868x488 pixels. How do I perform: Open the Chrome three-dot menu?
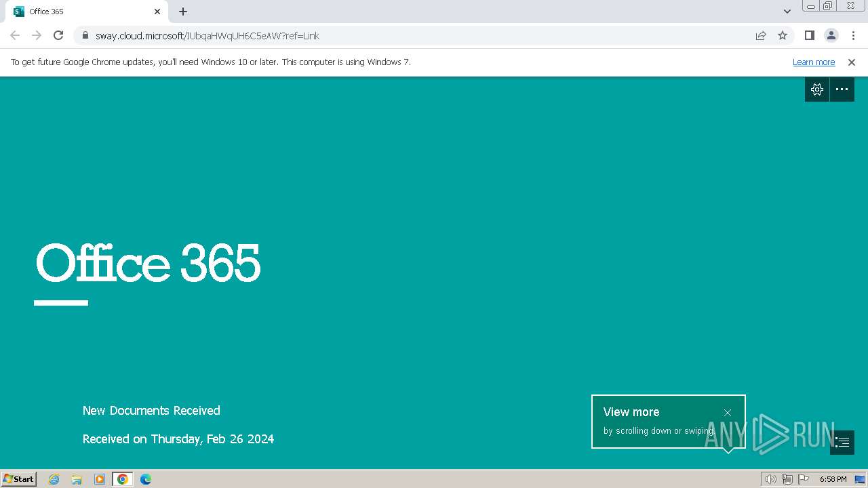pos(853,35)
